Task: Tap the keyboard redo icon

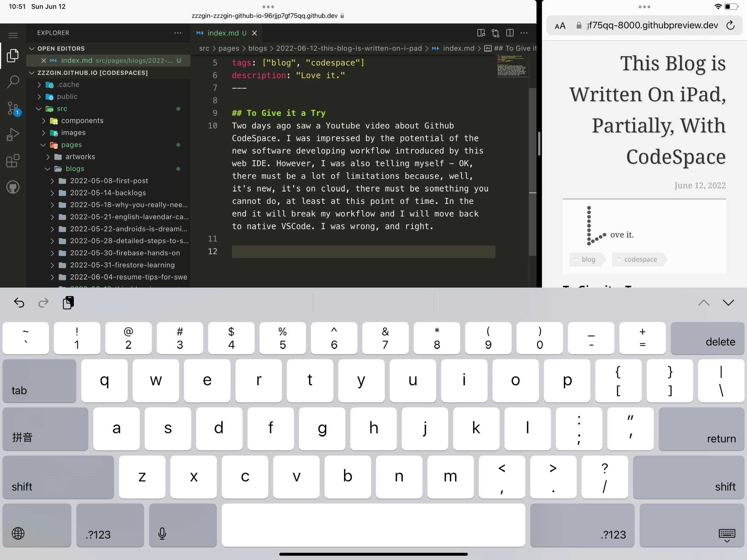Action: tap(43, 302)
